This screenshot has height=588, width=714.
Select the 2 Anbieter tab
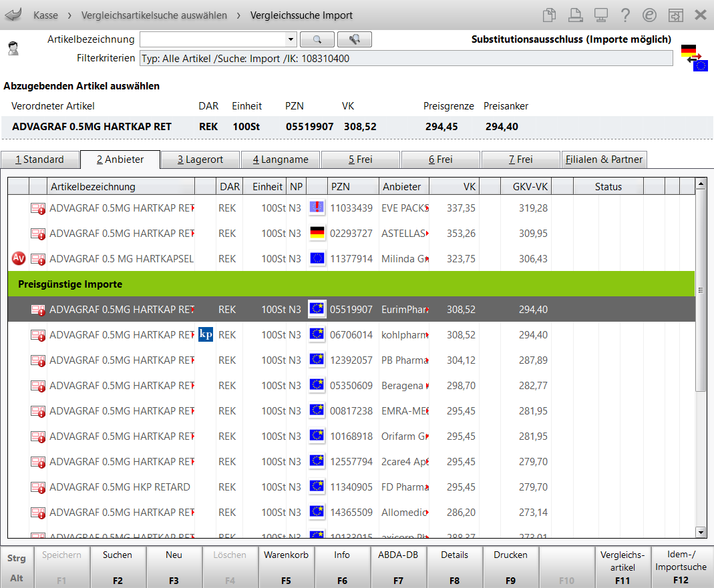click(x=120, y=160)
